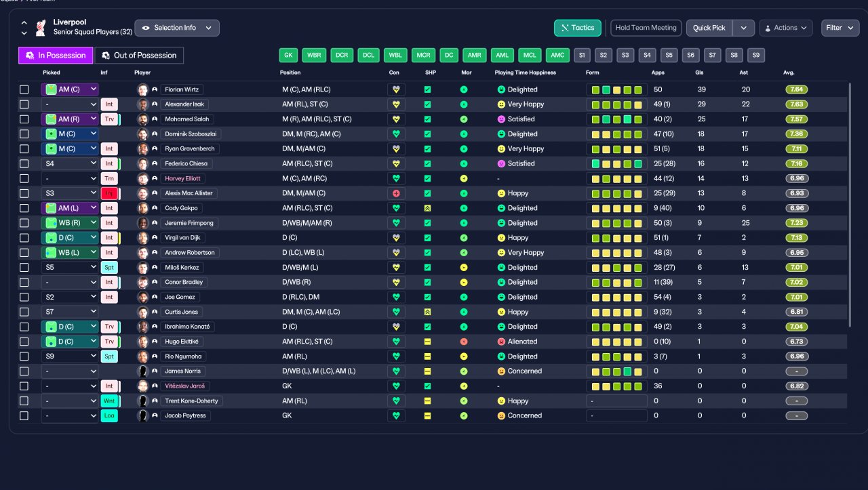Switch to Out of Possession tab

(139, 56)
